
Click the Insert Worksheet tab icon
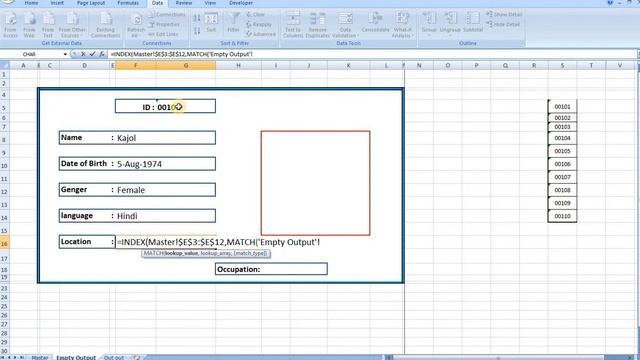pyautogui.click(x=136, y=357)
